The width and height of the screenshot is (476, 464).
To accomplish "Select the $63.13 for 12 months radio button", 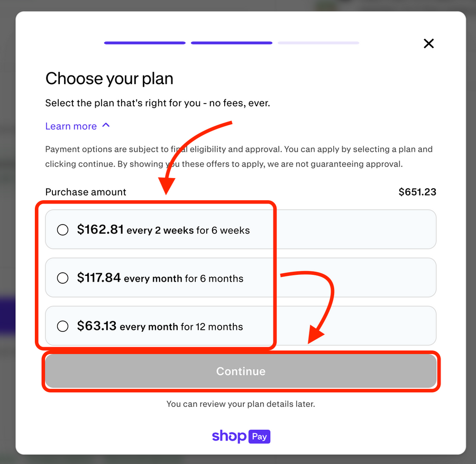I will [62, 326].
